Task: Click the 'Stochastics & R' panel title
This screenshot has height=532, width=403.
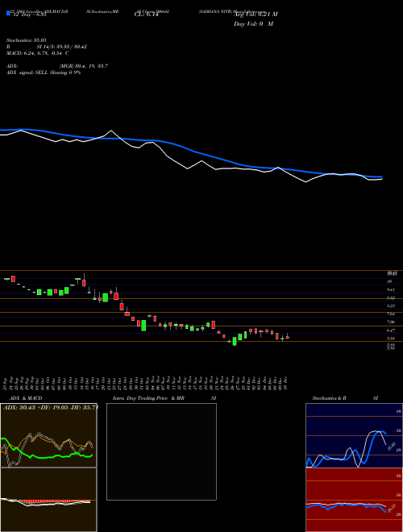Action: click(x=329, y=398)
